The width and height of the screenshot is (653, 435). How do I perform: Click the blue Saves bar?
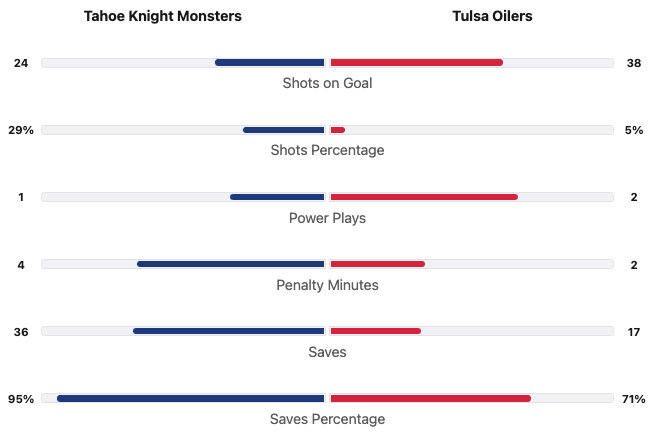pos(229,331)
